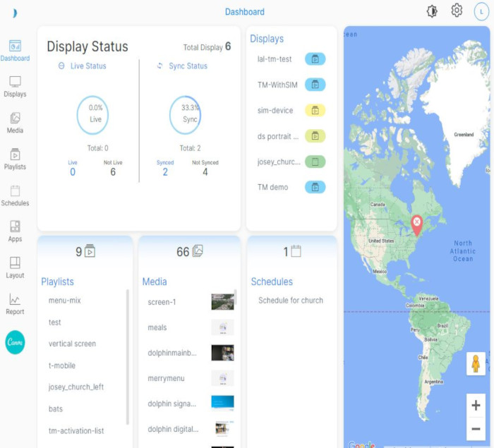This screenshot has width=494, height=448.
Task: Click the blue badge for lal-tm-test display
Action: pos(315,59)
